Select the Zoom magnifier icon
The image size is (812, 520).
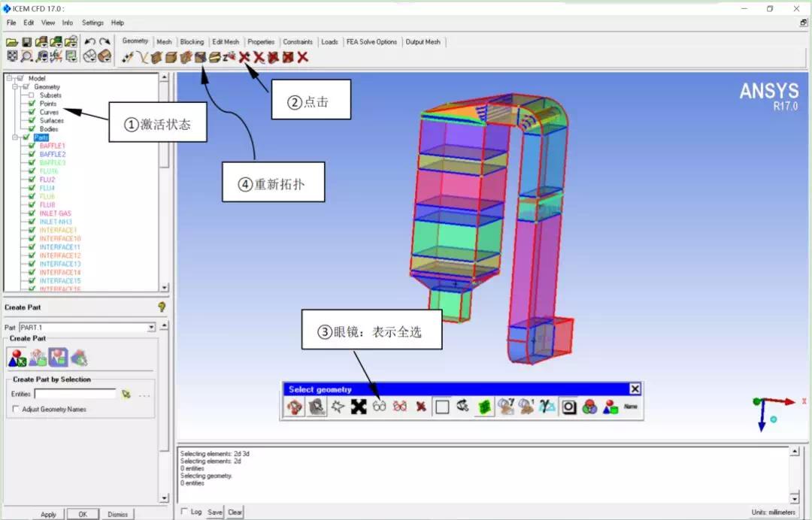[x=26, y=56]
